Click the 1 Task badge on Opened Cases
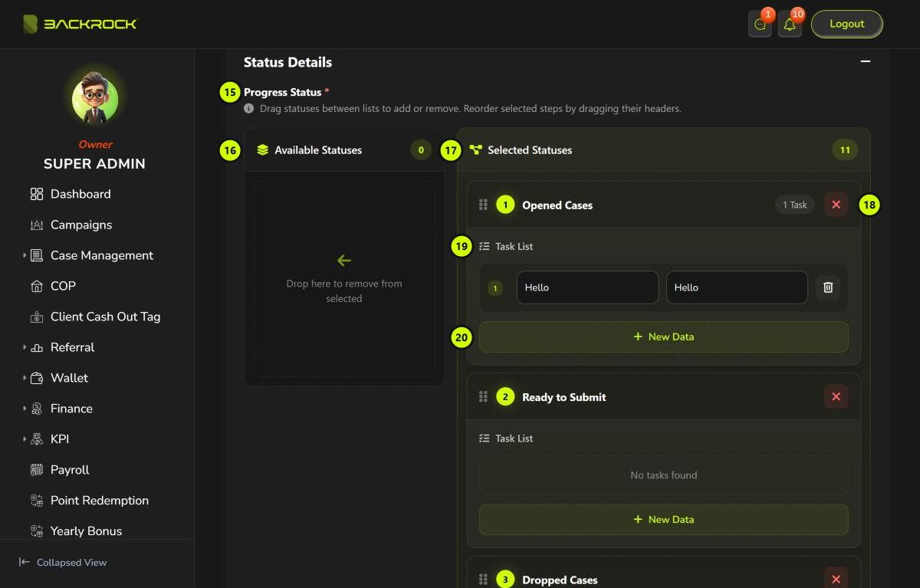The width and height of the screenshot is (920, 588). [794, 205]
